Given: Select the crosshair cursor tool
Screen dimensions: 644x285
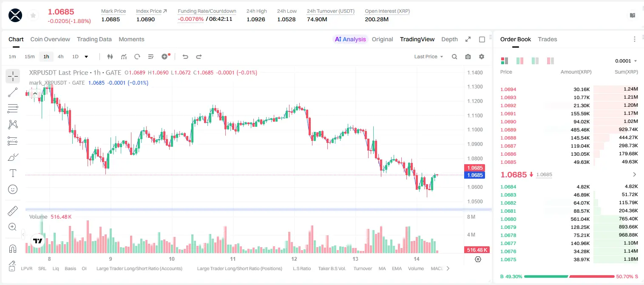Looking at the screenshot, I should [x=13, y=77].
